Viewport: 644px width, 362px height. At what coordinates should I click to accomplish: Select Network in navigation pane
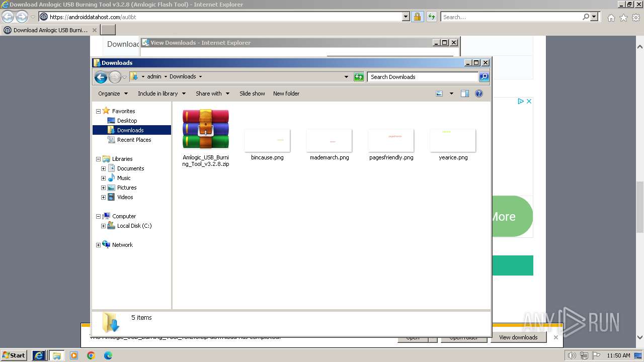click(122, 245)
